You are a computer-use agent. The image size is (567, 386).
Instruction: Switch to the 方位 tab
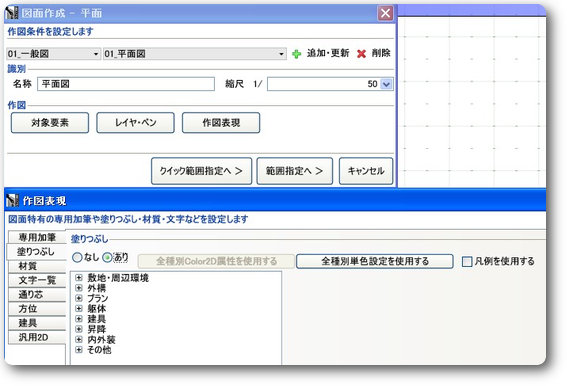point(37,309)
